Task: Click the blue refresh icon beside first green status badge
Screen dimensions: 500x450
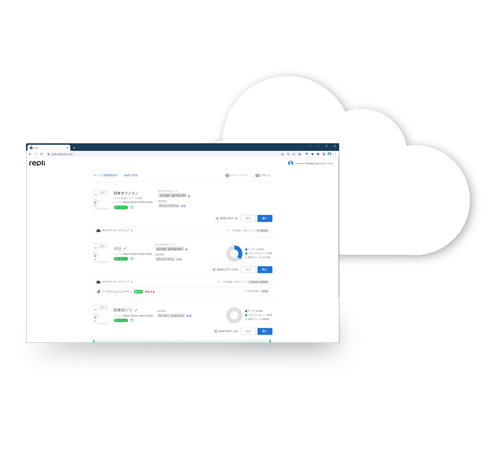Action: point(132,207)
